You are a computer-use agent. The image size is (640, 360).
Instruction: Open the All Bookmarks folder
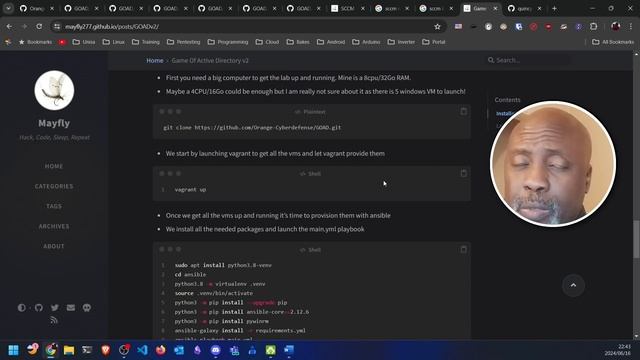point(613,42)
